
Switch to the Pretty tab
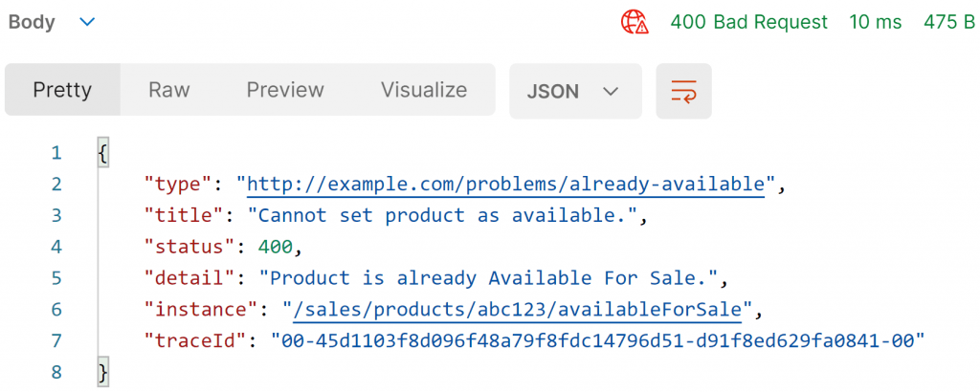pyautogui.click(x=62, y=90)
